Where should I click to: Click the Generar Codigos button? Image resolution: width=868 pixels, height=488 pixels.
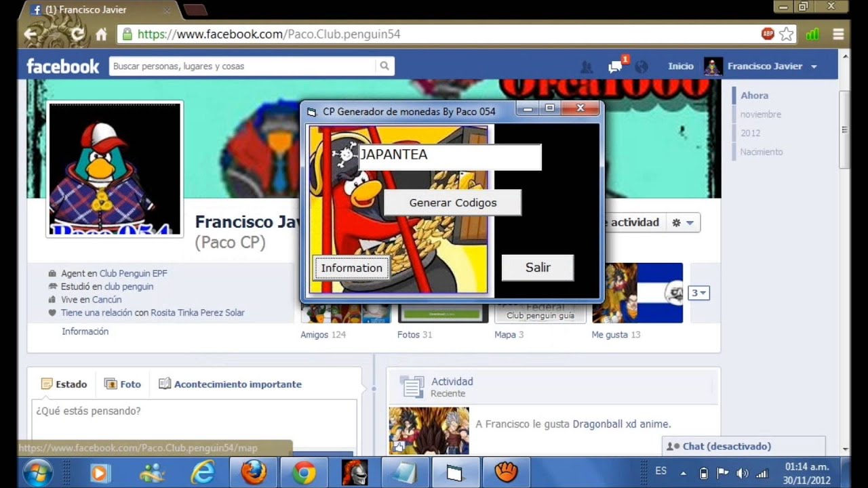(452, 203)
